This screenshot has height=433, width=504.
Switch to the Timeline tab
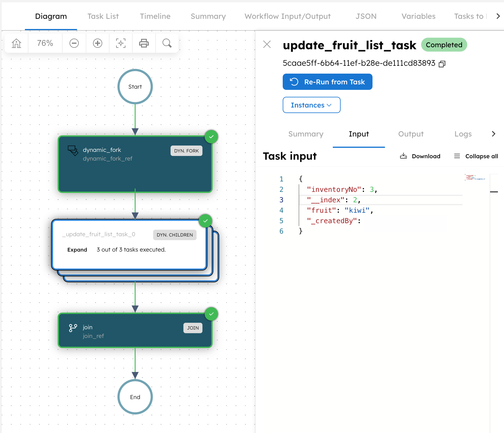pos(155,16)
